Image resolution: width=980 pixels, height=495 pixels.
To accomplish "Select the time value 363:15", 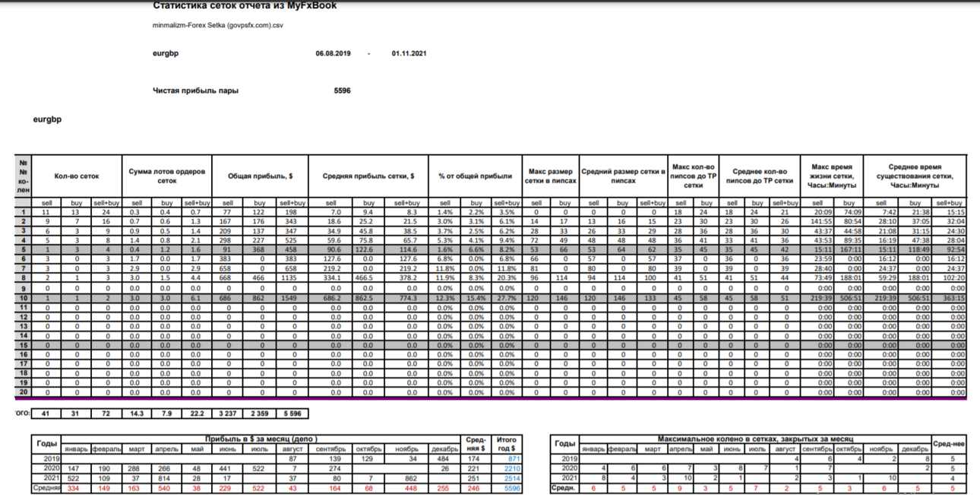I will (954, 300).
